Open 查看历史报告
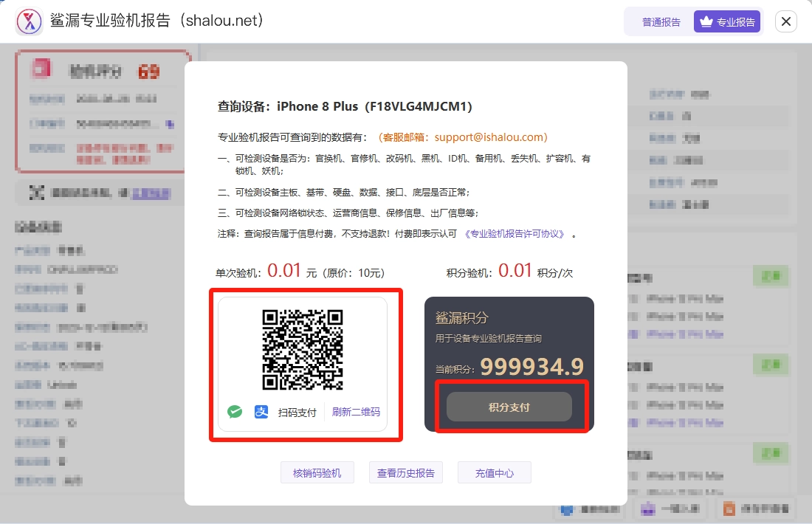Image resolution: width=812 pixels, height=524 pixels. pyautogui.click(x=405, y=473)
